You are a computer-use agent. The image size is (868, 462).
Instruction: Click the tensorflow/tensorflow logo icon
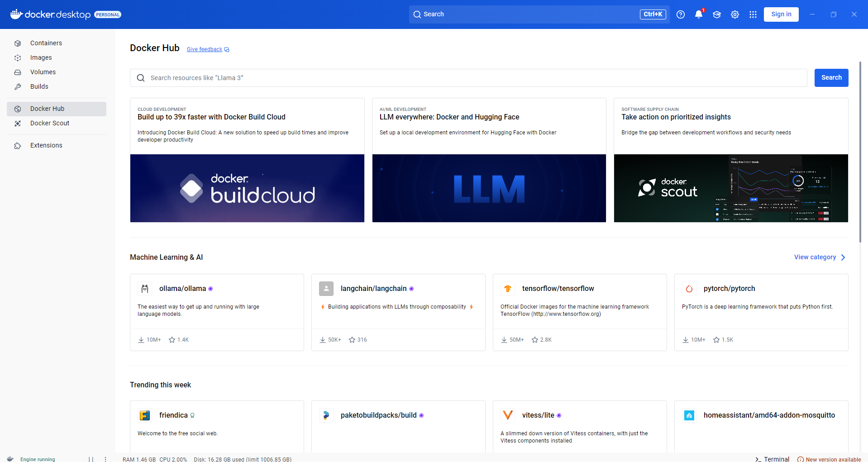coord(508,289)
